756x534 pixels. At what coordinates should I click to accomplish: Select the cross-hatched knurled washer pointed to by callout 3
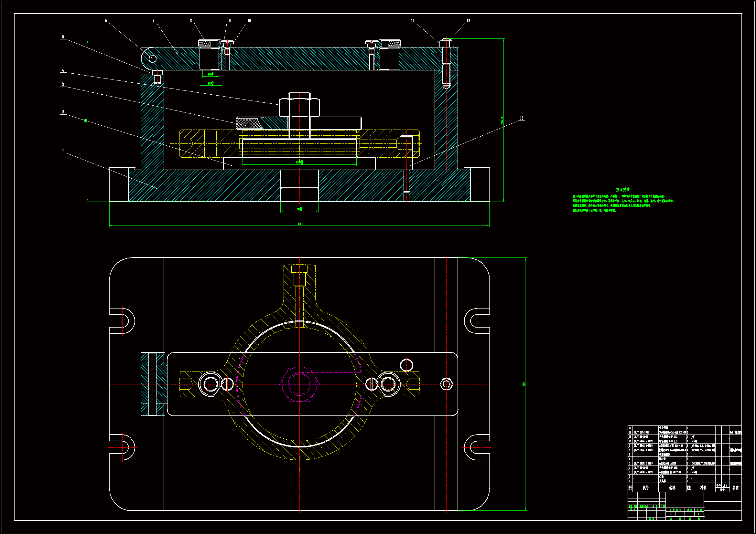point(248,123)
